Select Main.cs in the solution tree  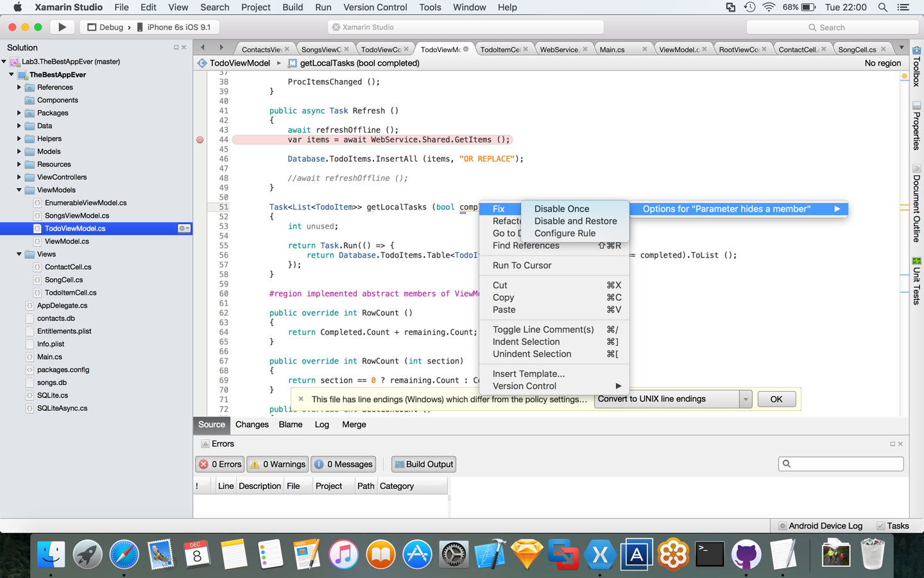(x=49, y=357)
